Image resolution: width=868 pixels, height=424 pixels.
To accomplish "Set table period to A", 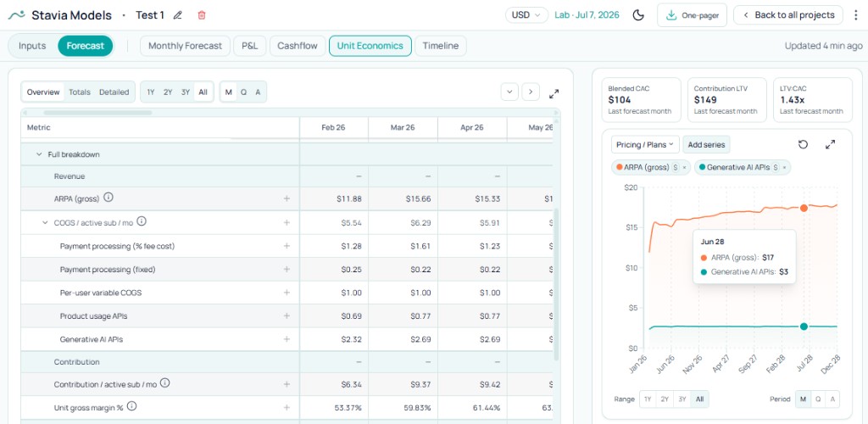I will tap(258, 92).
